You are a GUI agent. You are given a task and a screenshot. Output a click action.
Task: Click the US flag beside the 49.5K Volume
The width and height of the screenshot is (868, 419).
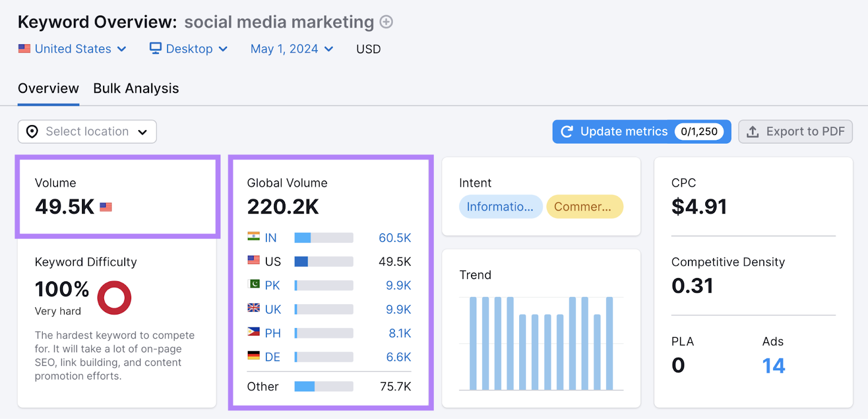pyautogui.click(x=106, y=206)
